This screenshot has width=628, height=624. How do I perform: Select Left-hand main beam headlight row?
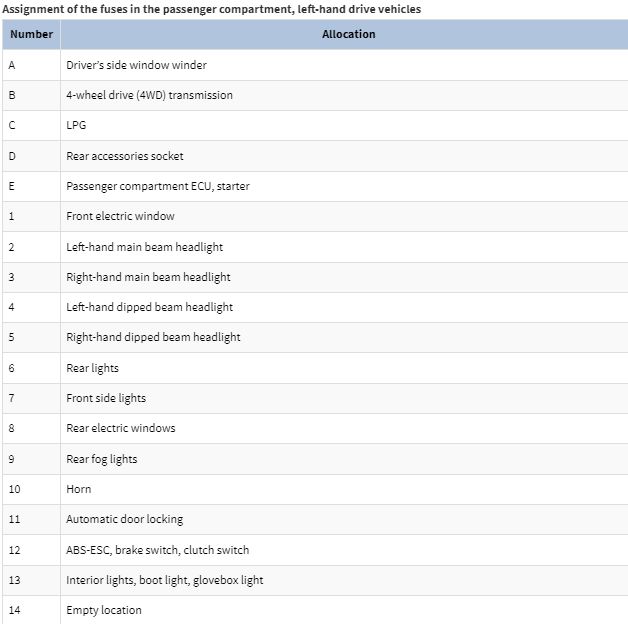[144, 247]
